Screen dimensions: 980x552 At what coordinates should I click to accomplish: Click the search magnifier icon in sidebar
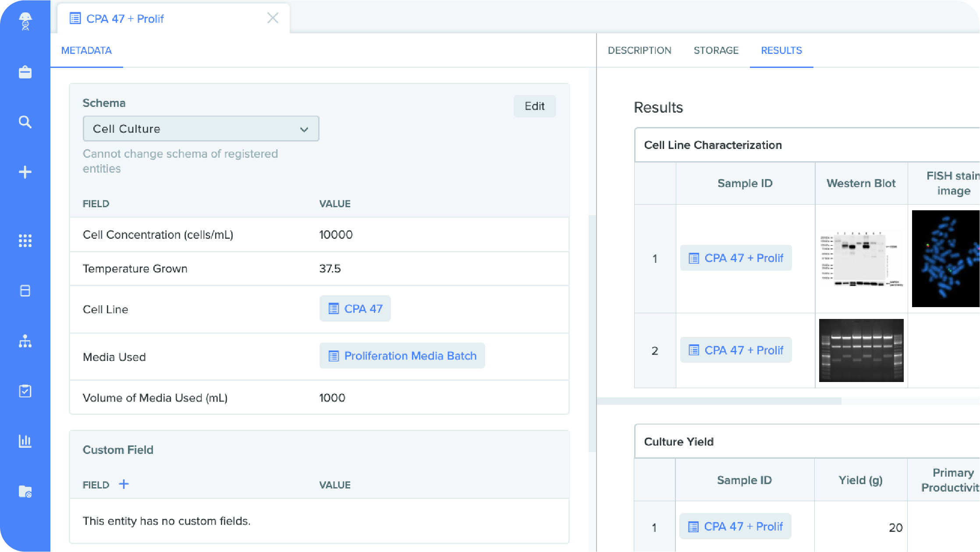[x=25, y=122]
